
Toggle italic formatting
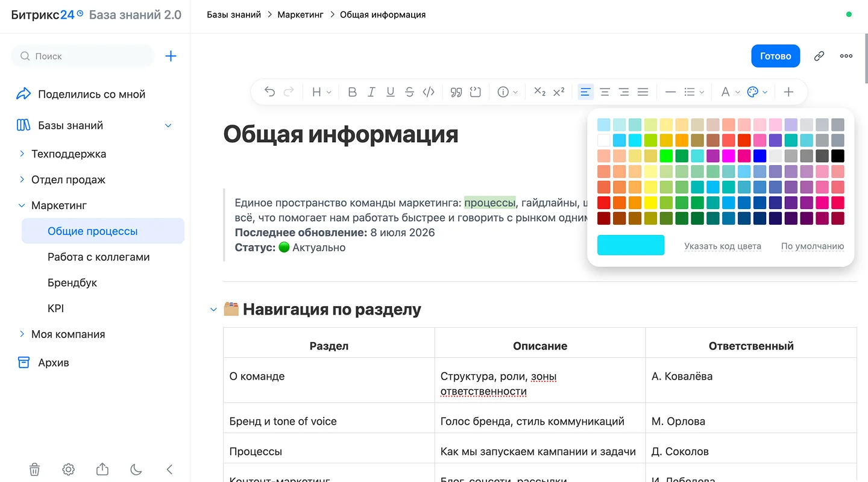click(x=371, y=92)
